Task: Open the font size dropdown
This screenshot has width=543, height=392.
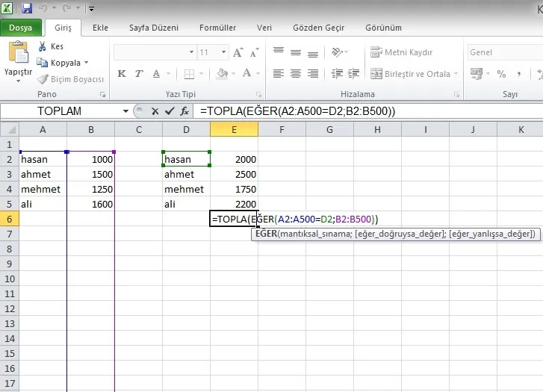Action: click(x=223, y=53)
